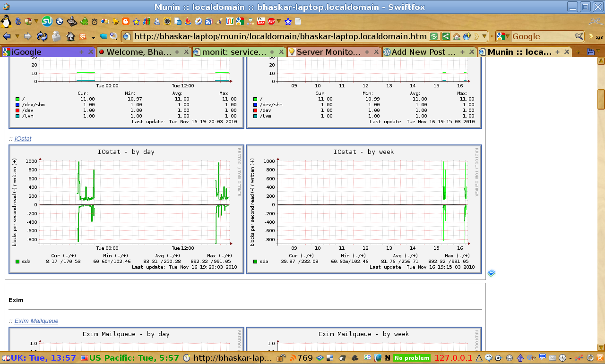The height and width of the screenshot is (364, 605).
Task: Click the stamp icon next to reload
Action: (56, 36)
